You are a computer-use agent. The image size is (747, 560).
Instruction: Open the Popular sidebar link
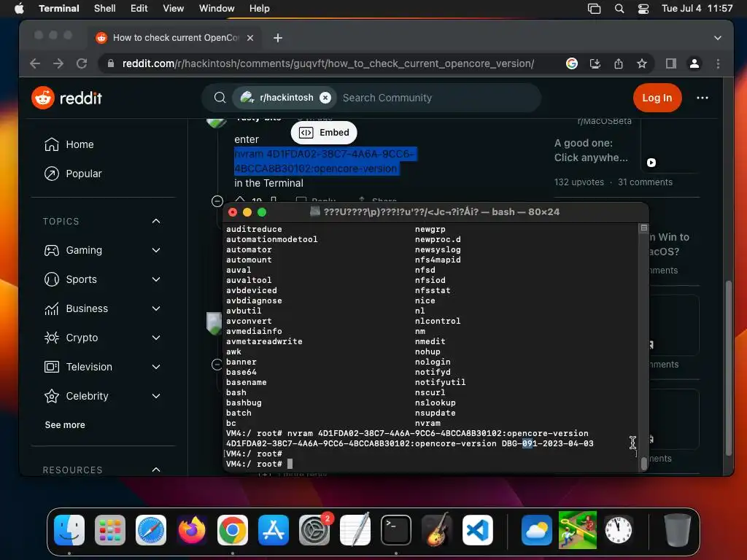pos(73,174)
